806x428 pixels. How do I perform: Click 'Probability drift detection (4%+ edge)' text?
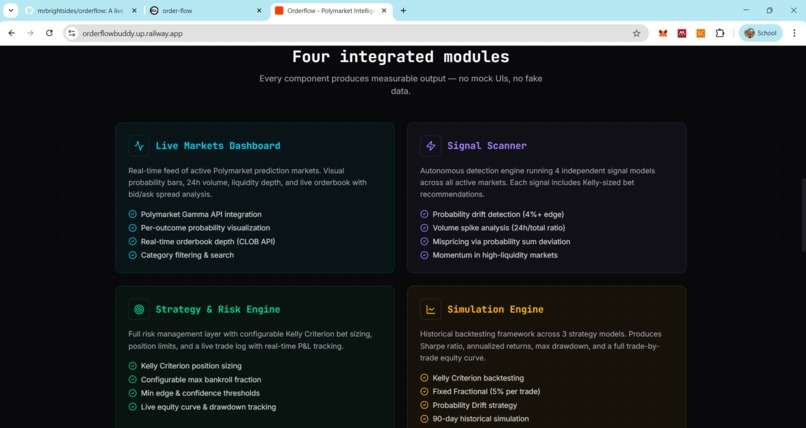(x=498, y=214)
